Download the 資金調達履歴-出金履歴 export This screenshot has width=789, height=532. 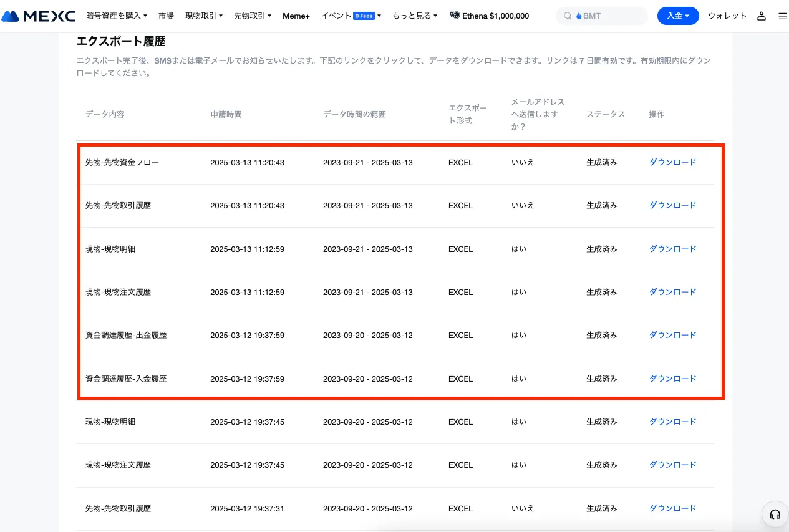672,335
